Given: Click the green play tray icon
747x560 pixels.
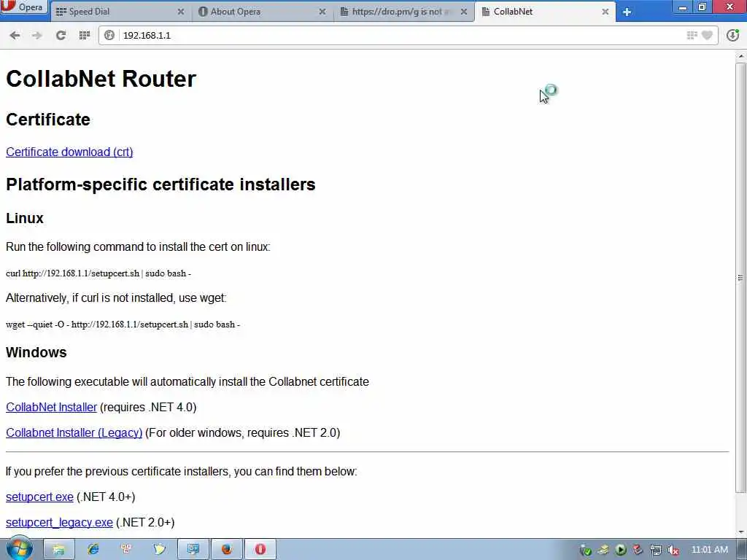Looking at the screenshot, I should pyautogui.click(x=620, y=550).
